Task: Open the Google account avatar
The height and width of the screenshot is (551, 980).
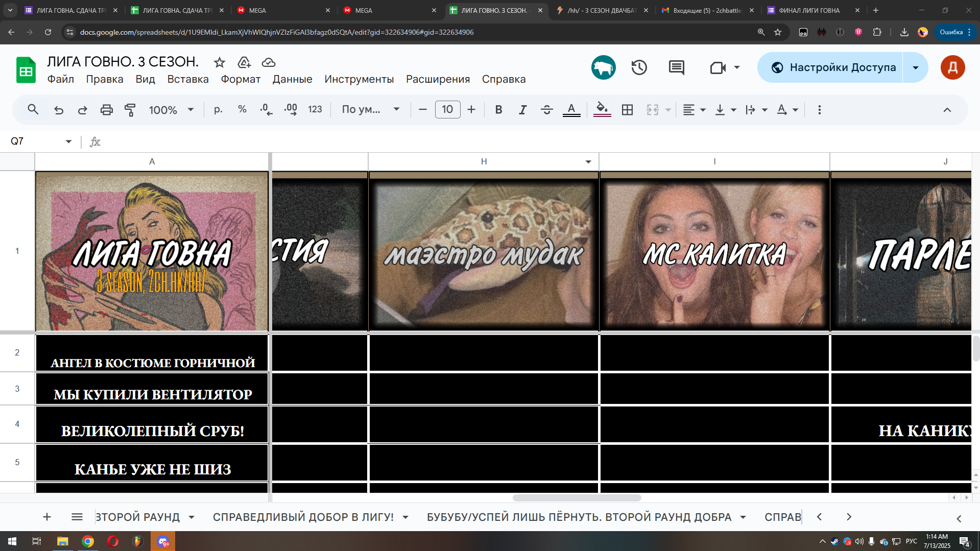Action: (x=953, y=67)
